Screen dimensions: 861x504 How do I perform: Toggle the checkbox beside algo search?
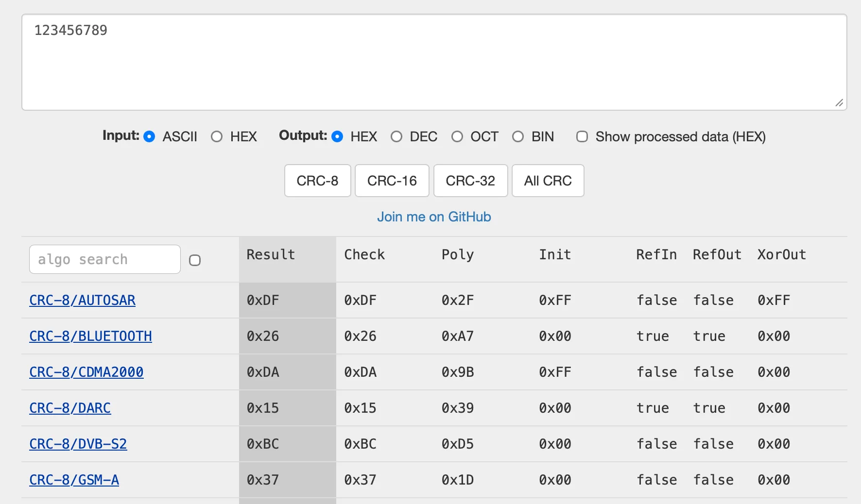click(x=195, y=260)
